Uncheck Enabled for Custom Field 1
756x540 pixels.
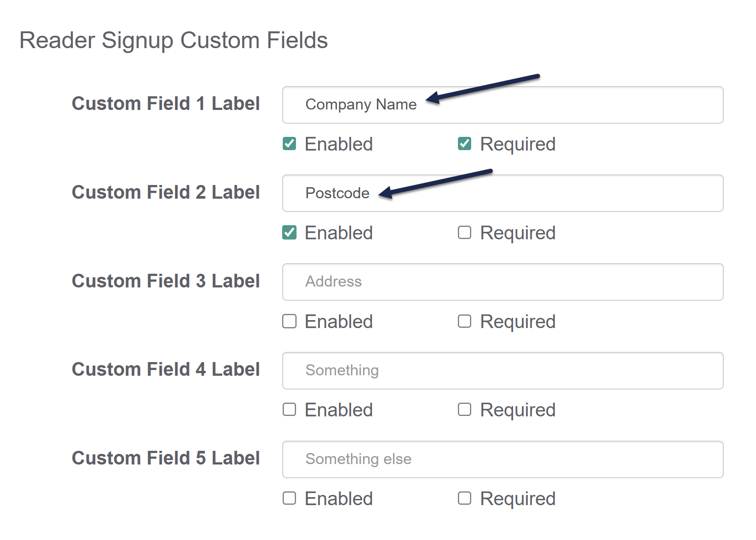(289, 144)
